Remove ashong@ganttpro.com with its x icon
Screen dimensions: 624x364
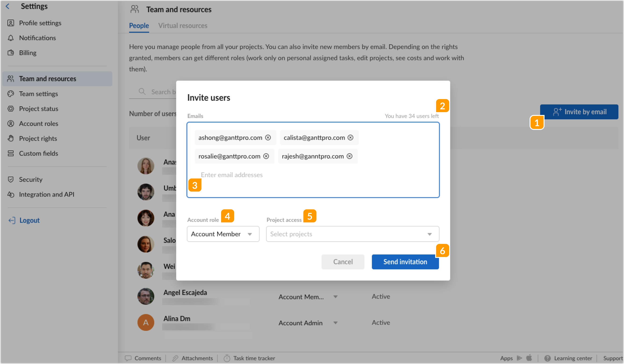click(x=269, y=137)
